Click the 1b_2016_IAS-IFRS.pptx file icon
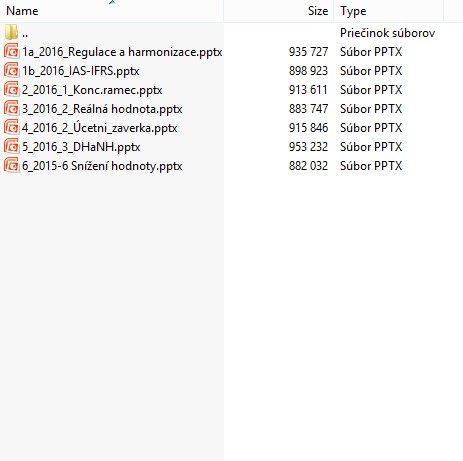 (x=11, y=71)
